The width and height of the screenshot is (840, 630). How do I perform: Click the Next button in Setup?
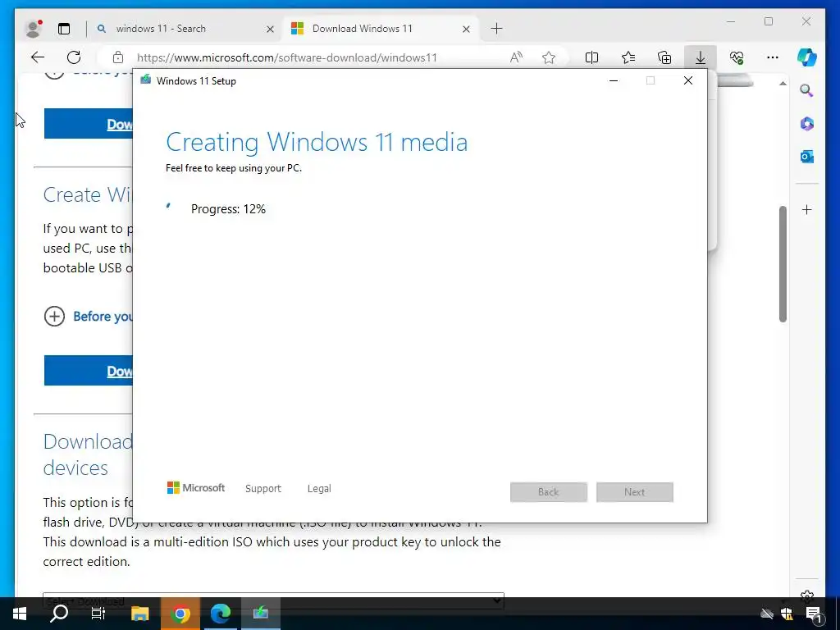pos(634,492)
